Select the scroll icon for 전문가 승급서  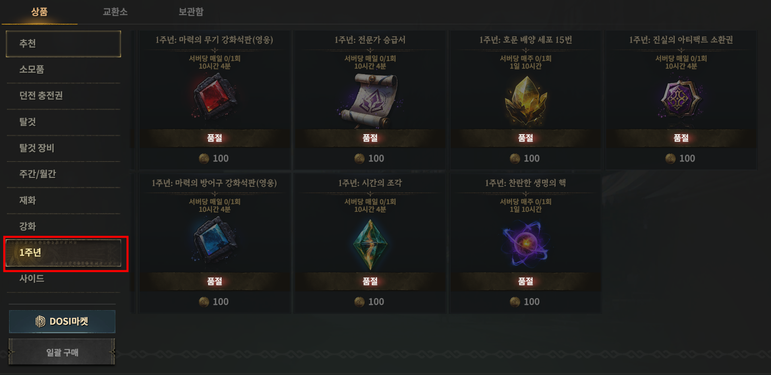[368, 101]
